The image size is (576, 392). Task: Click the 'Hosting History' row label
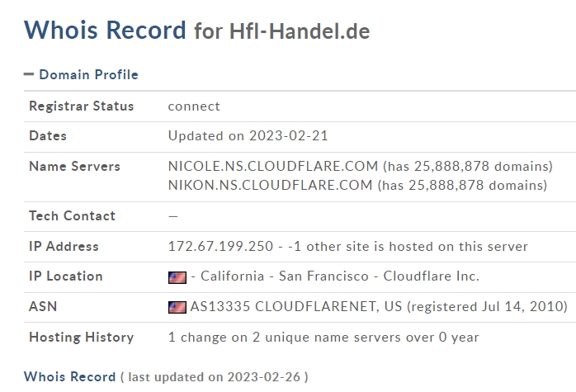pos(82,338)
